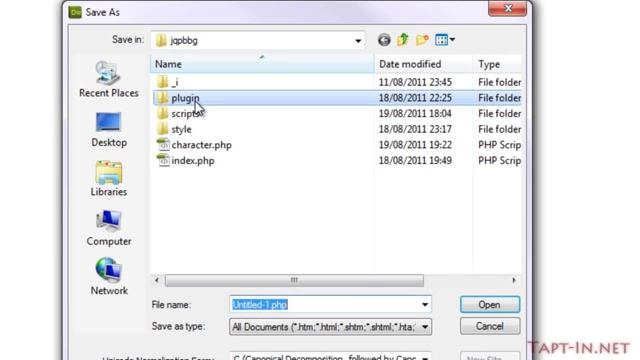Select the plugin folder
Image resolution: width=640 pixels, height=360 pixels.
coord(337,98)
